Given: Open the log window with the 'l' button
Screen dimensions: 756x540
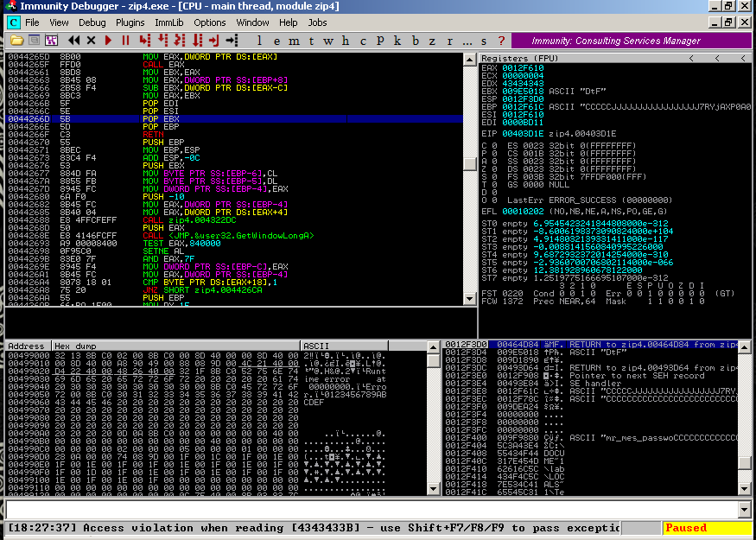Looking at the screenshot, I should pos(259,41).
